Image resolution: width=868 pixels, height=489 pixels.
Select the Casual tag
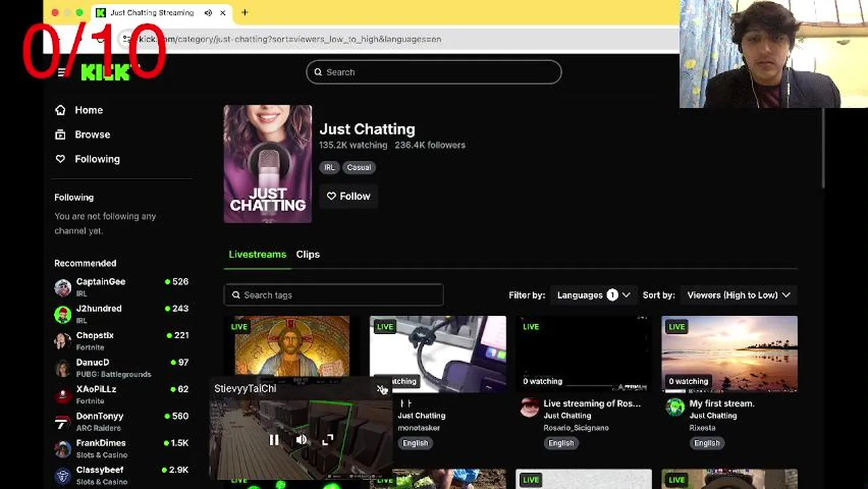tap(359, 167)
